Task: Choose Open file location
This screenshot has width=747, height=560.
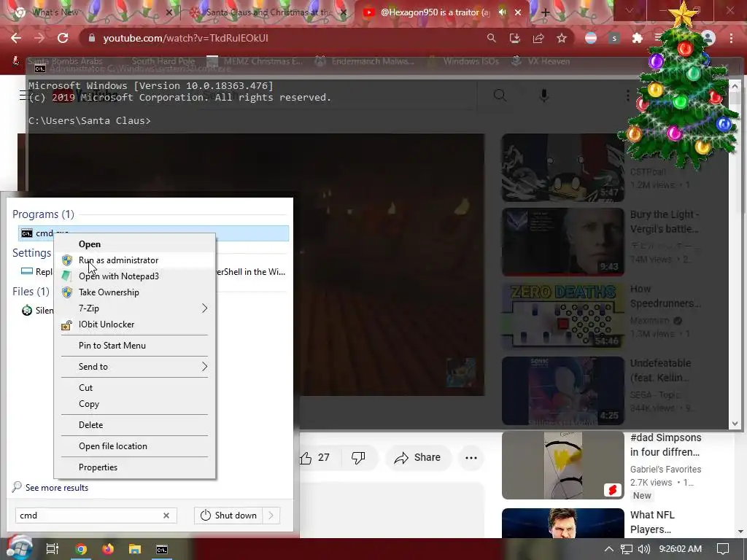Action: click(x=135, y=446)
